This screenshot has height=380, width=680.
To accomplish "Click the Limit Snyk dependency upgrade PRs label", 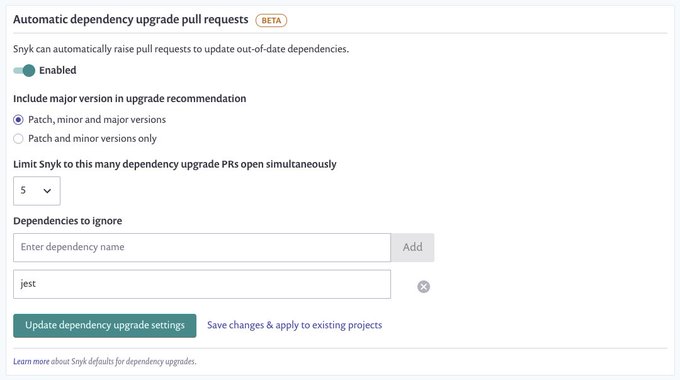I will (175, 164).
